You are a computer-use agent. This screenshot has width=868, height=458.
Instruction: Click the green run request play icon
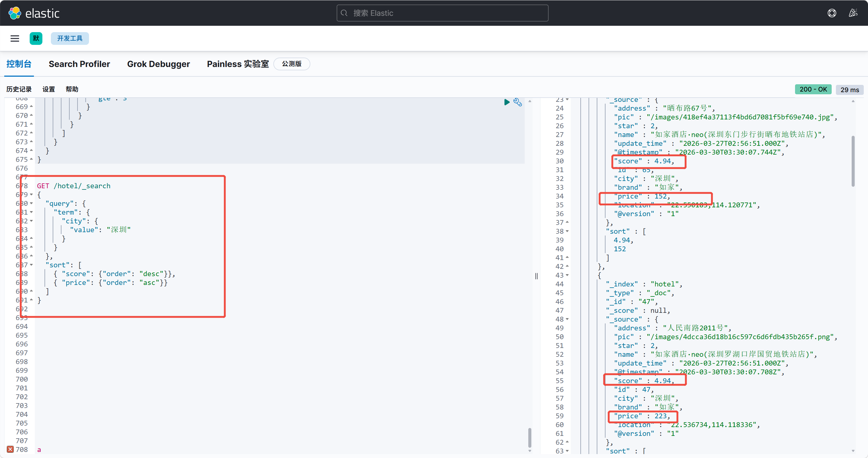point(507,102)
